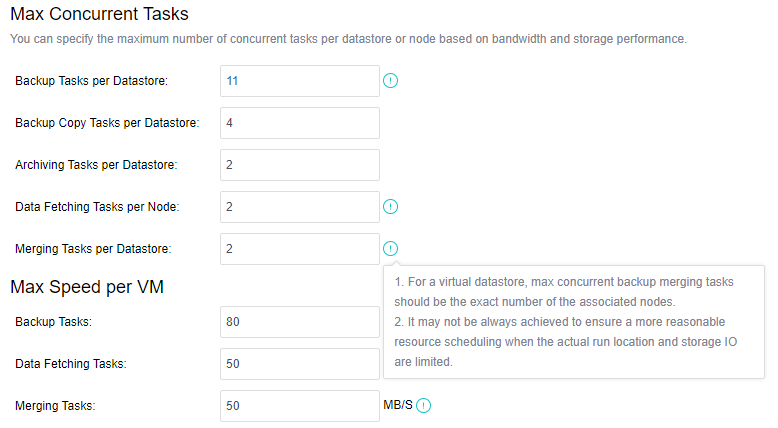Click the Max Speed per VM heading
Image resolution: width=778 pixels, height=428 pixels.
click(x=87, y=287)
